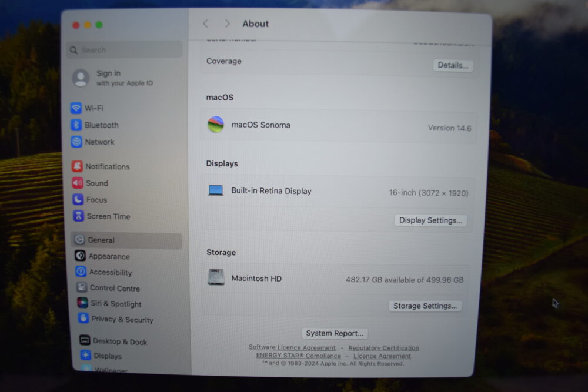Screen dimensions: 588x392
Task: Click the "macOS" section heading
Action: tap(220, 97)
